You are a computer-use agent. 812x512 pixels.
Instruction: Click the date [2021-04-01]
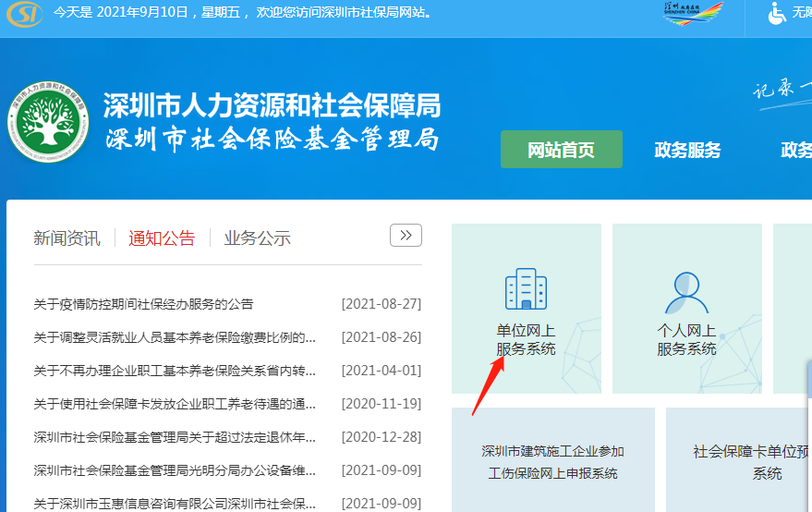(x=382, y=371)
